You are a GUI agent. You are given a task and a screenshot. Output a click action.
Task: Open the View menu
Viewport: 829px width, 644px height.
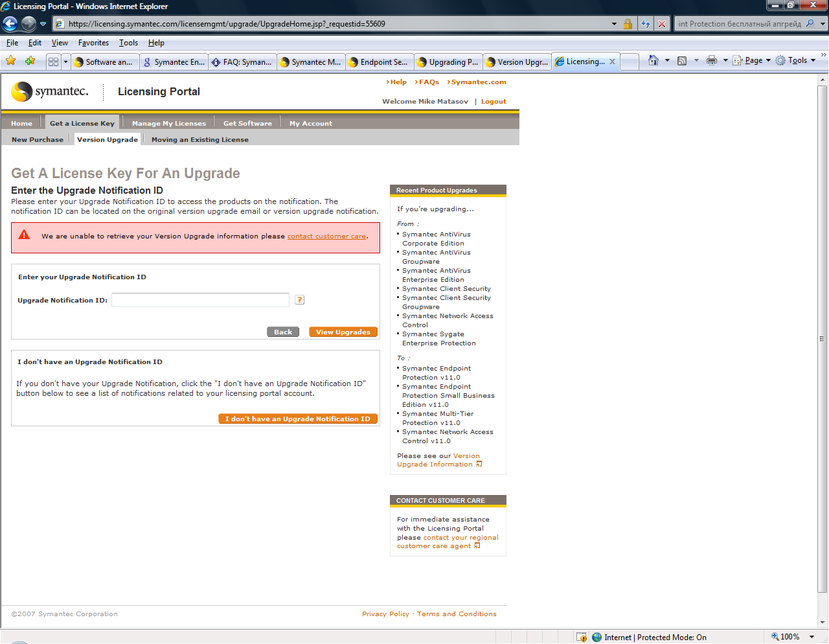60,43
